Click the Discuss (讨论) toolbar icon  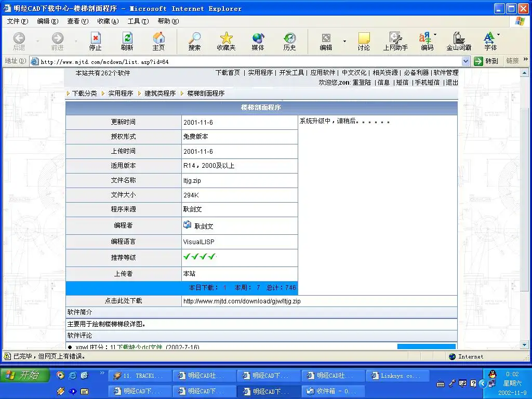pos(364,41)
